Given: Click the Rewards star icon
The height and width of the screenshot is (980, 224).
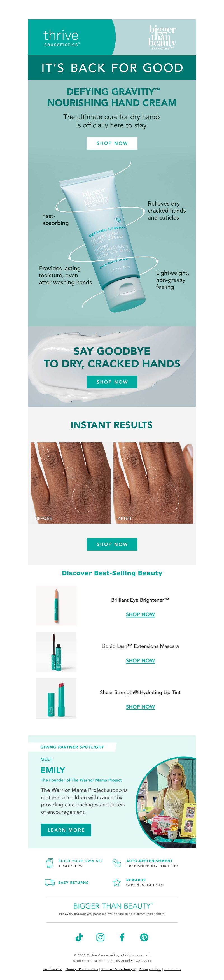Looking at the screenshot, I should [x=117, y=882].
